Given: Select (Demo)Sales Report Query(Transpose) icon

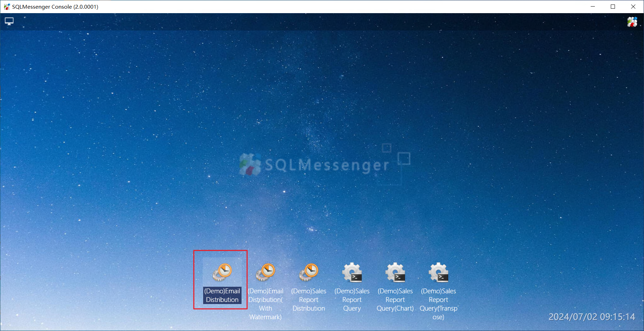Looking at the screenshot, I should [x=438, y=272].
